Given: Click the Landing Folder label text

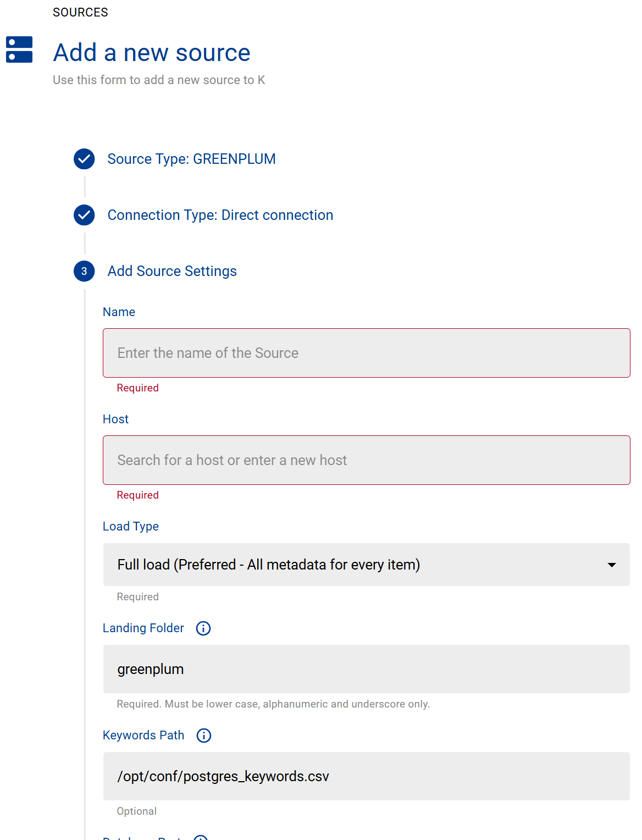Looking at the screenshot, I should point(143,628).
